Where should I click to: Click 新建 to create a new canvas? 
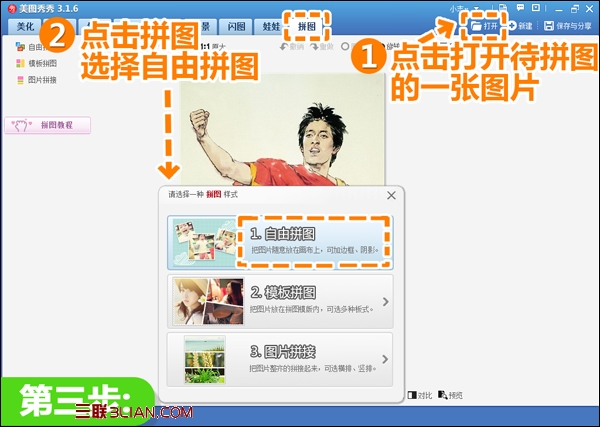[520, 26]
